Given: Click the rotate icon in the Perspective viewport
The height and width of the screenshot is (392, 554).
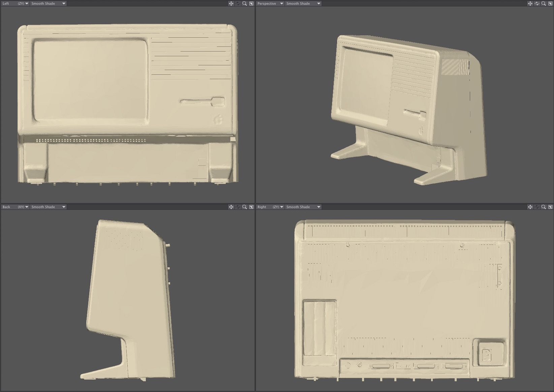Looking at the screenshot, I should tap(537, 3).
